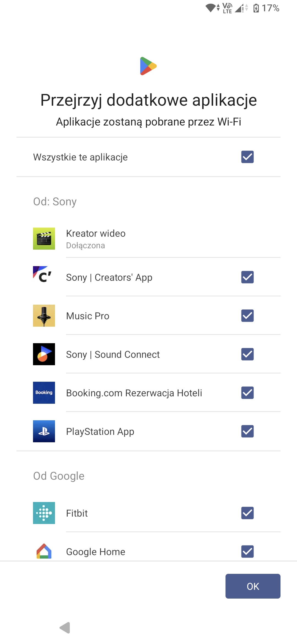Deselect the Google Home checkbox
Viewport: 297px width, 644px height.
[x=248, y=552]
